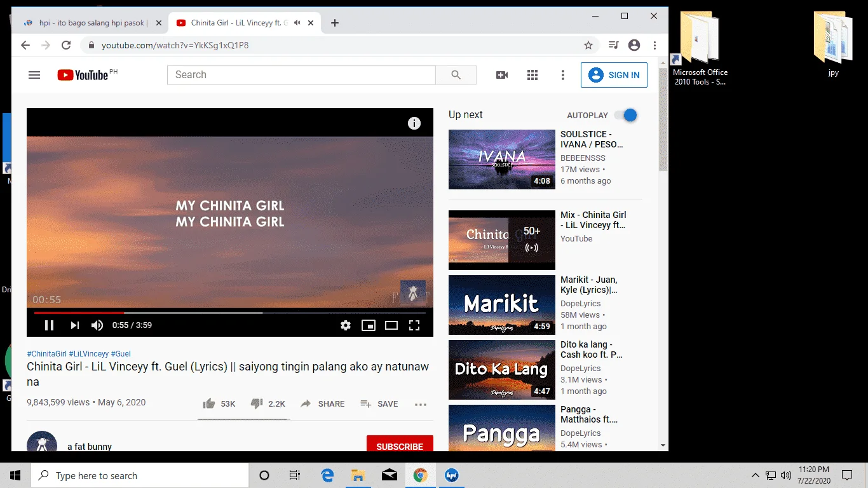The image size is (868, 488).
Task: Open the YouTube guide hamburger menu
Action: (x=34, y=75)
